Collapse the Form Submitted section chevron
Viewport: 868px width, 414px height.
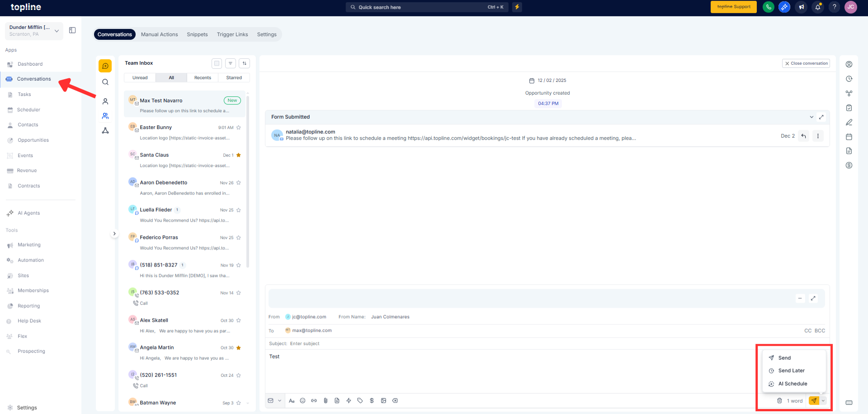[811, 117]
